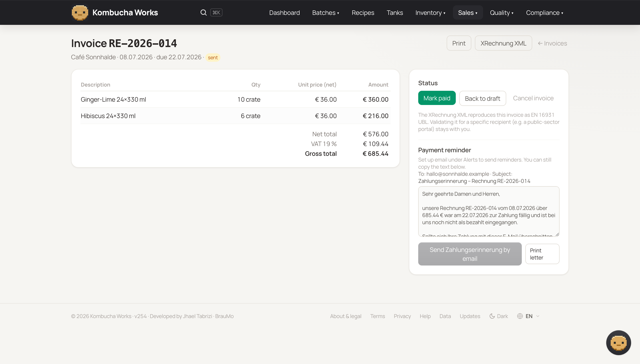The width and height of the screenshot is (640, 364).
Task: Click the globe language icon
Action: 520,316
